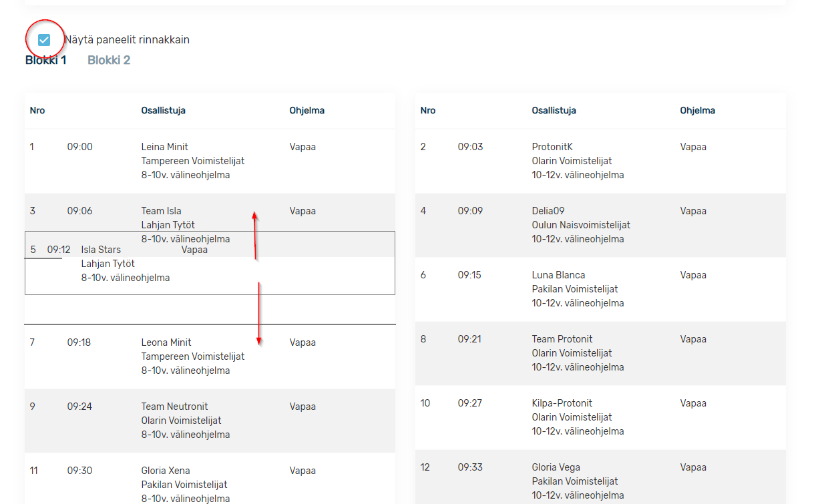The width and height of the screenshot is (814, 504).
Task: Click right panel Ohjelma column header
Action: pos(698,111)
